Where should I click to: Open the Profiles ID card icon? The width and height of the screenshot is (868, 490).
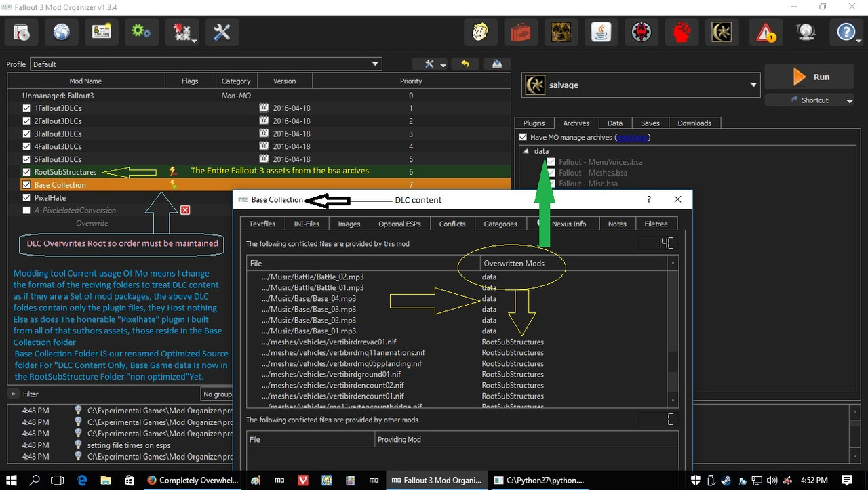pyautogui.click(x=102, y=32)
